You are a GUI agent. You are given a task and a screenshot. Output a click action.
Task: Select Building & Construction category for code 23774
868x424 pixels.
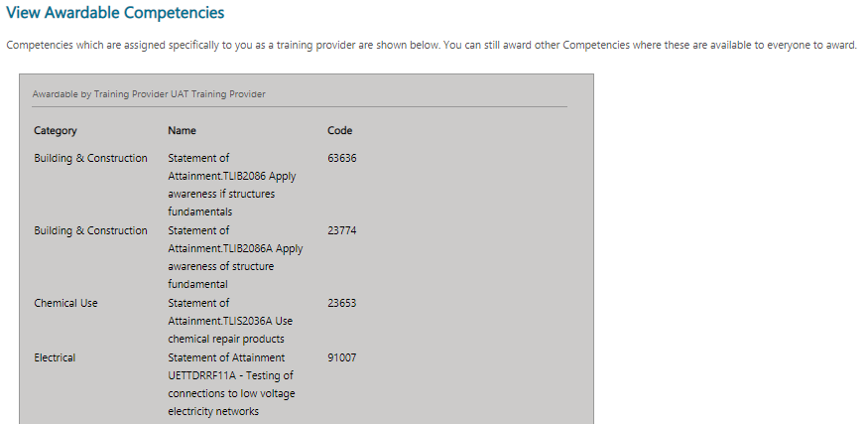click(x=90, y=230)
